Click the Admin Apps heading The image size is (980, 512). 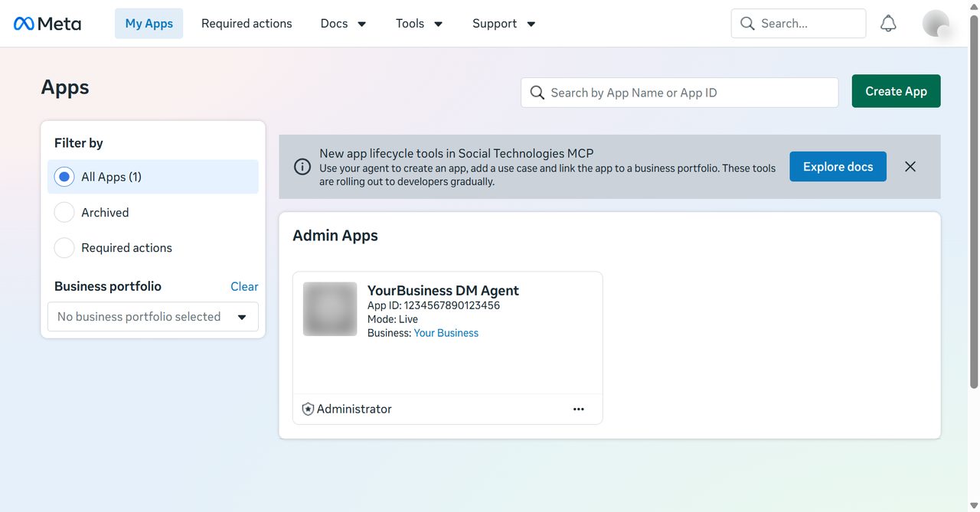pos(335,236)
